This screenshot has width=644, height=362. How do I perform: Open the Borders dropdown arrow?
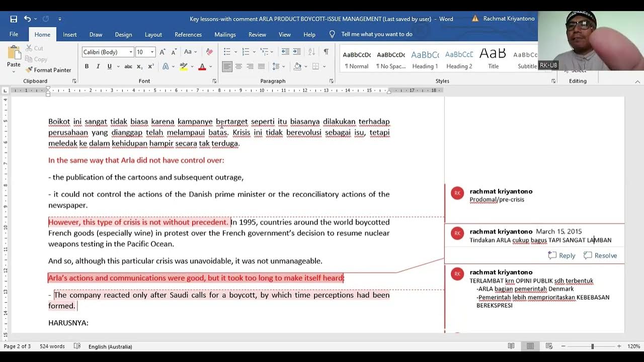(x=324, y=66)
